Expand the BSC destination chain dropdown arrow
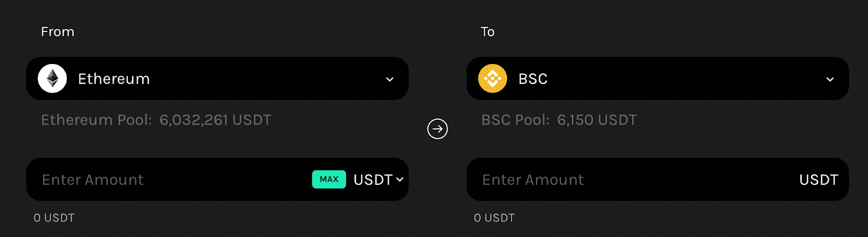 830,79
